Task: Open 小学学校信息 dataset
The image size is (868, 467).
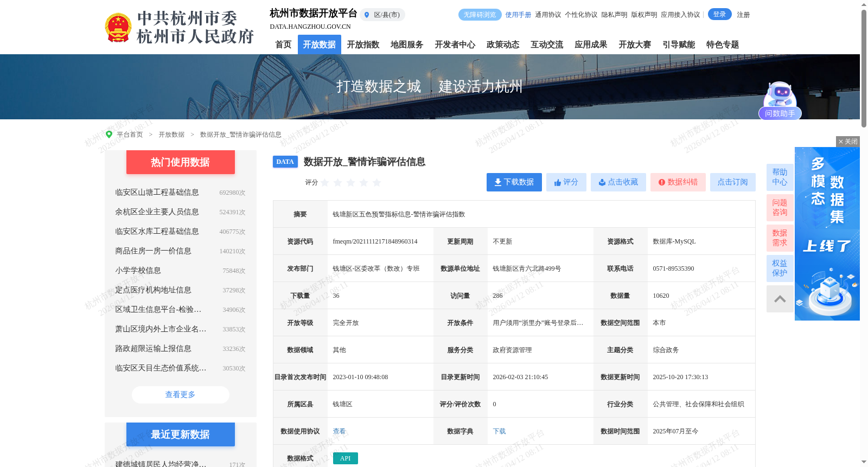Action: click(x=138, y=271)
